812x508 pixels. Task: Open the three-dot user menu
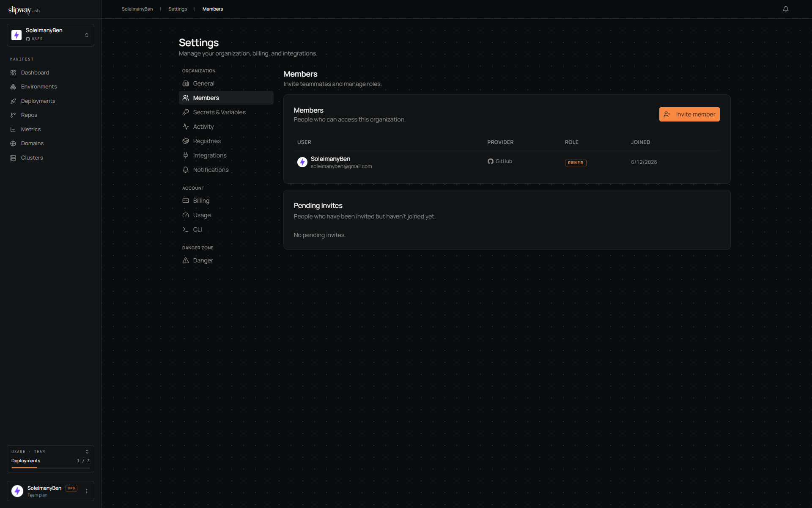(x=87, y=491)
